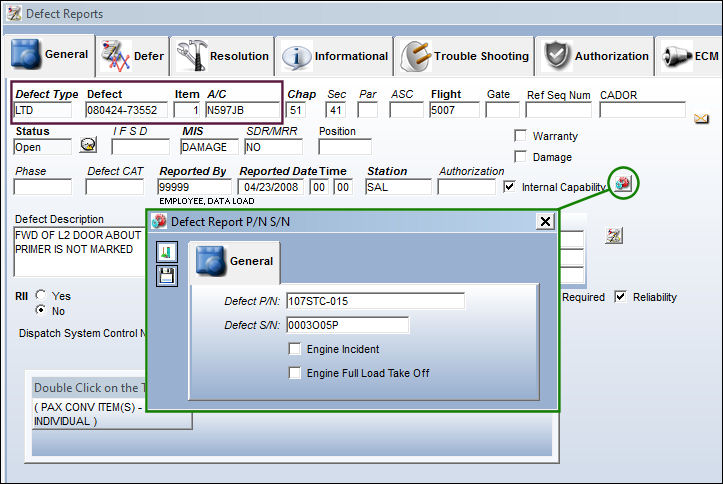Viewport: 723px width, 484px height.
Task: Click the chart icon above save in dialog
Action: click(166, 252)
